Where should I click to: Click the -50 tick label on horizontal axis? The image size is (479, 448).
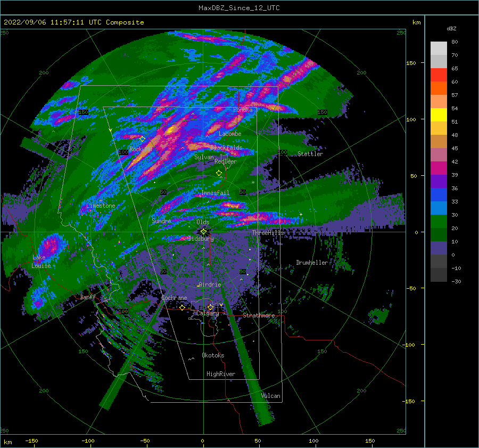(x=145, y=441)
